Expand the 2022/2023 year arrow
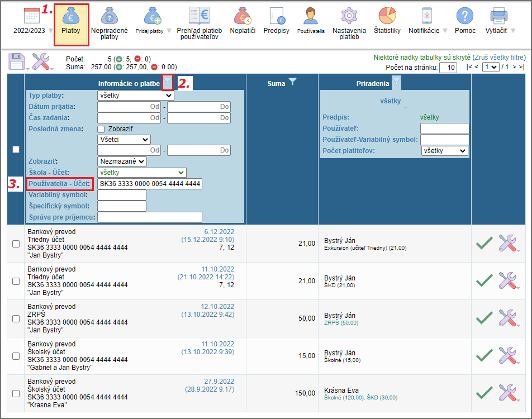Image resolution: width=532 pixels, height=419 pixels. [50, 31]
